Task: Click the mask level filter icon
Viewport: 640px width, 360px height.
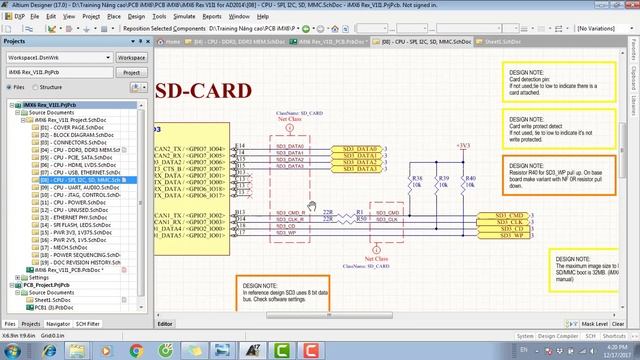Action: [572, 324]
